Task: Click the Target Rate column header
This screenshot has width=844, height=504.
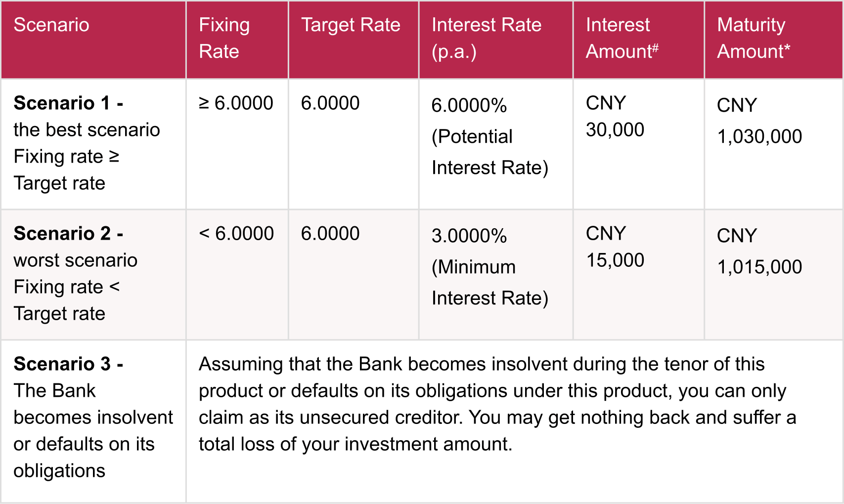Action: tap(354, 40)
